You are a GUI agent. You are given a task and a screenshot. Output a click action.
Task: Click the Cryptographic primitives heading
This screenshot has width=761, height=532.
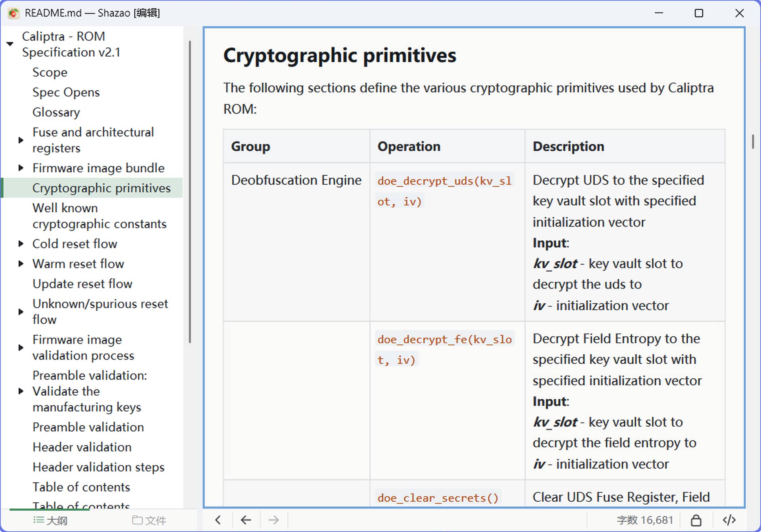(340, 55)
